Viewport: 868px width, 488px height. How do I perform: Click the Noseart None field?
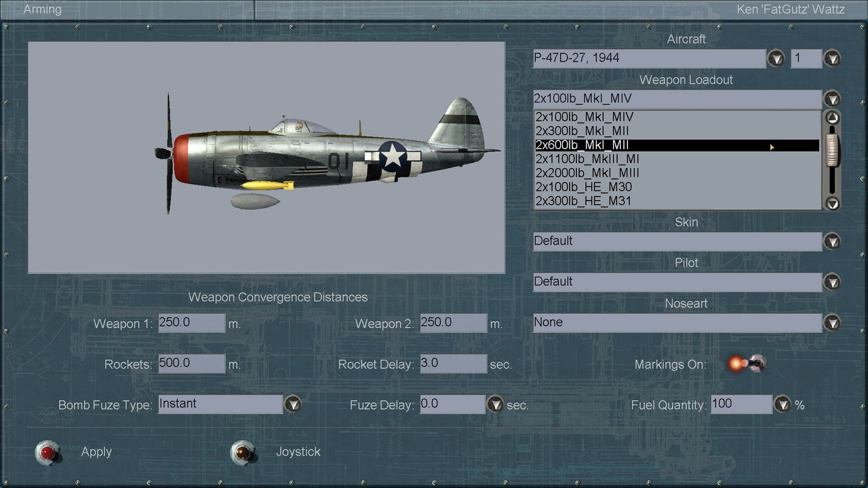point(677,323)
